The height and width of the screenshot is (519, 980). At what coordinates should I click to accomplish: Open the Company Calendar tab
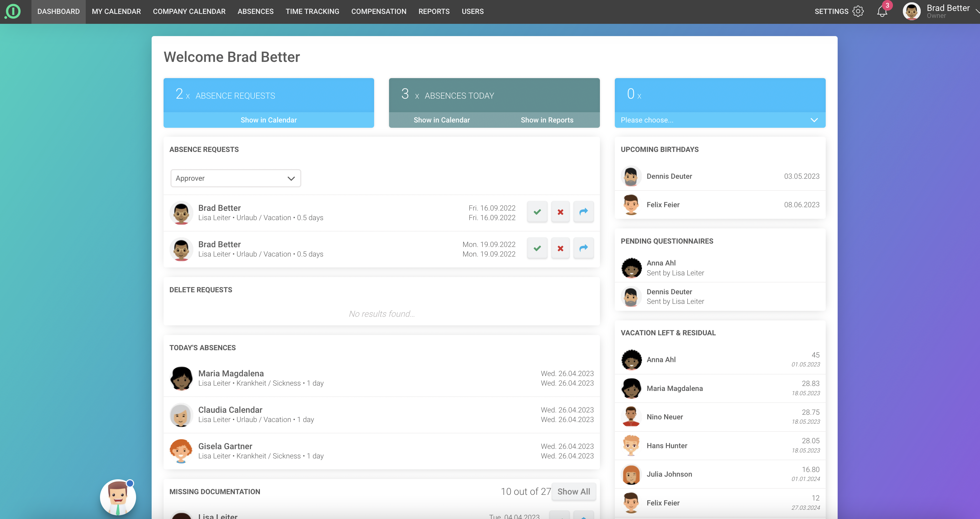click(x=189, y=11)
